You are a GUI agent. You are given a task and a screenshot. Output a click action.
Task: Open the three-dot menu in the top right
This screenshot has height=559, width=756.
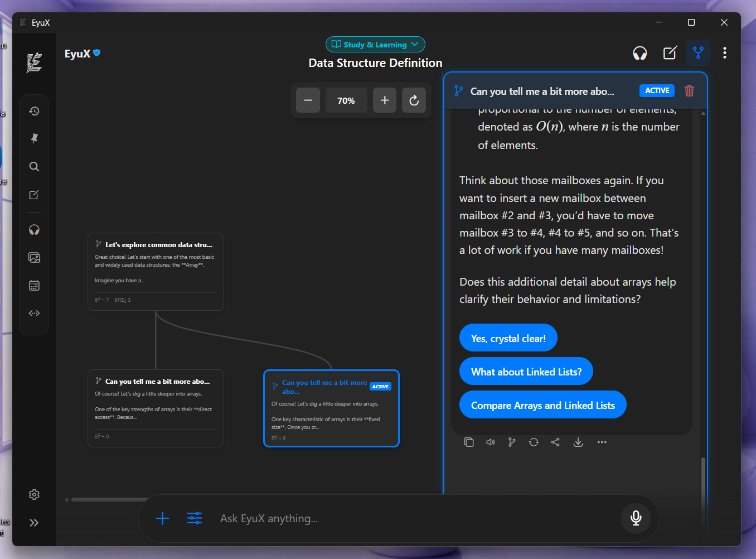[724, 52]
